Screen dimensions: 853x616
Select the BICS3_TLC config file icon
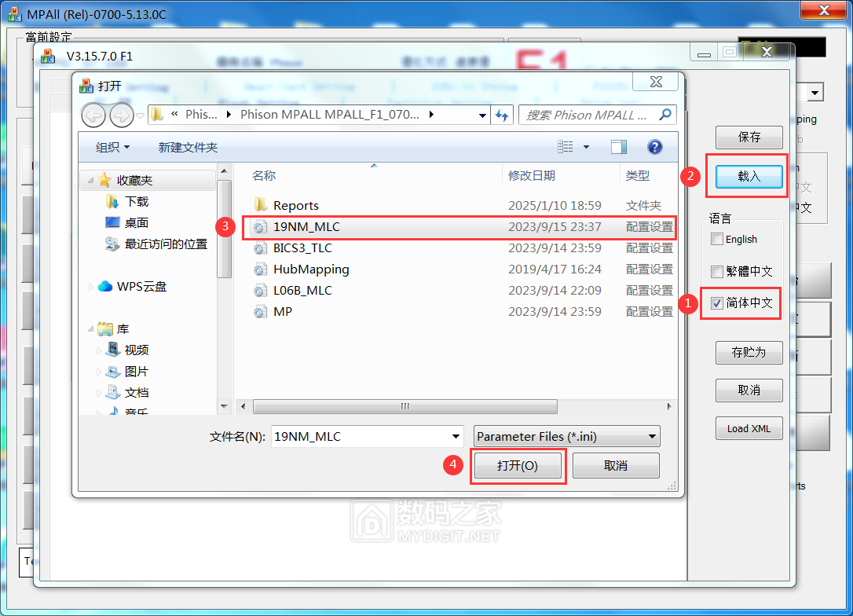(x=261, y=248)
